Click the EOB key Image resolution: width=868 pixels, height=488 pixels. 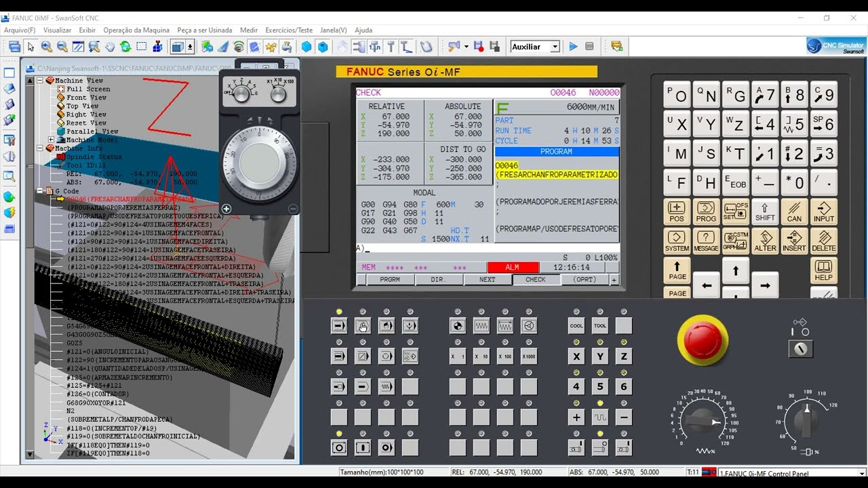pyautogui.click(x=736, y=182)
